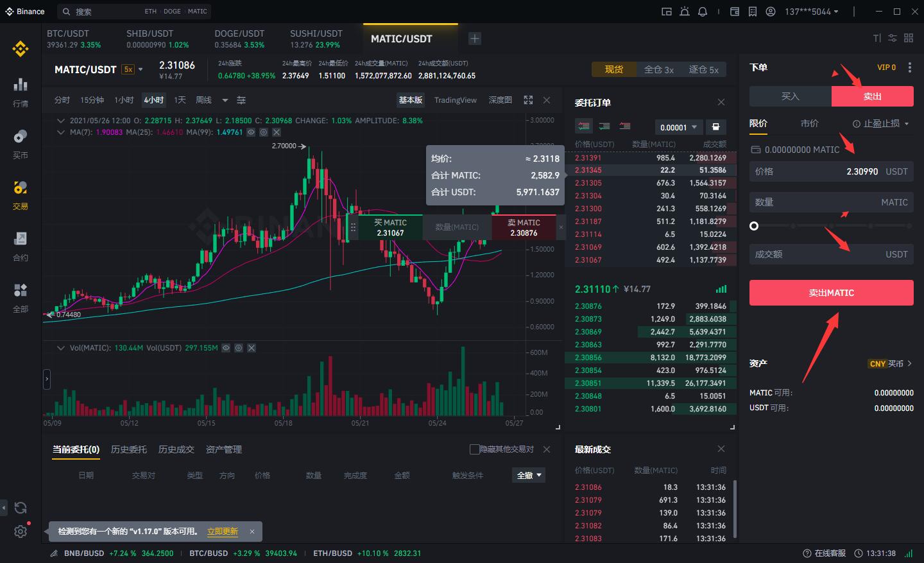This screenshot has width=924, height=563.
Task: Open 资产管理 asset management tab
Action: [224, 449]
